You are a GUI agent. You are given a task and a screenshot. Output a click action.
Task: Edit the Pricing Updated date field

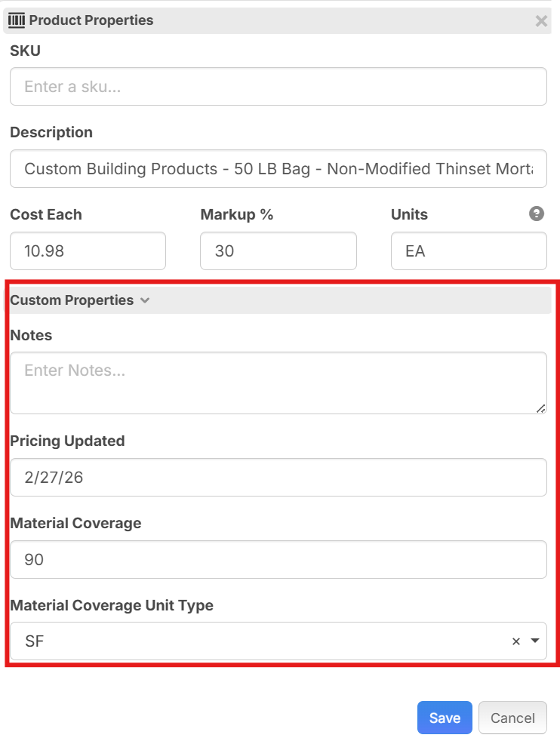tap(278, 478)
